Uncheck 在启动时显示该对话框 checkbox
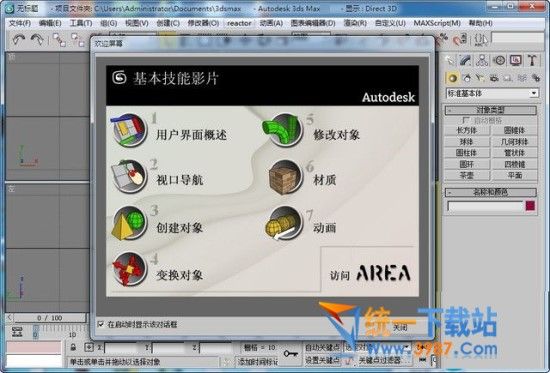 (101, 324)
